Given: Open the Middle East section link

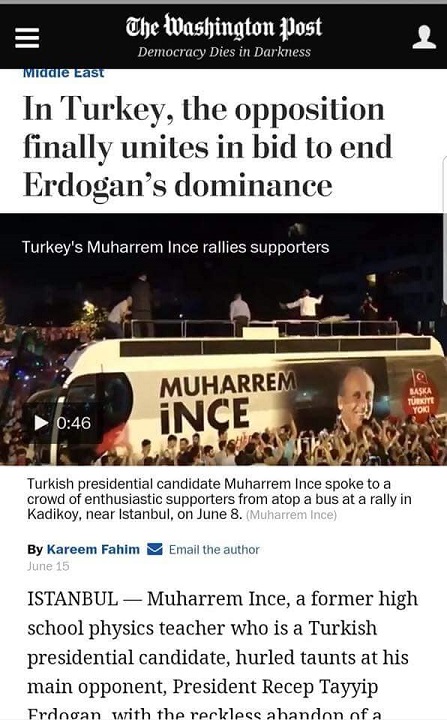Looking at the screenshot, I should click(63, 73).
